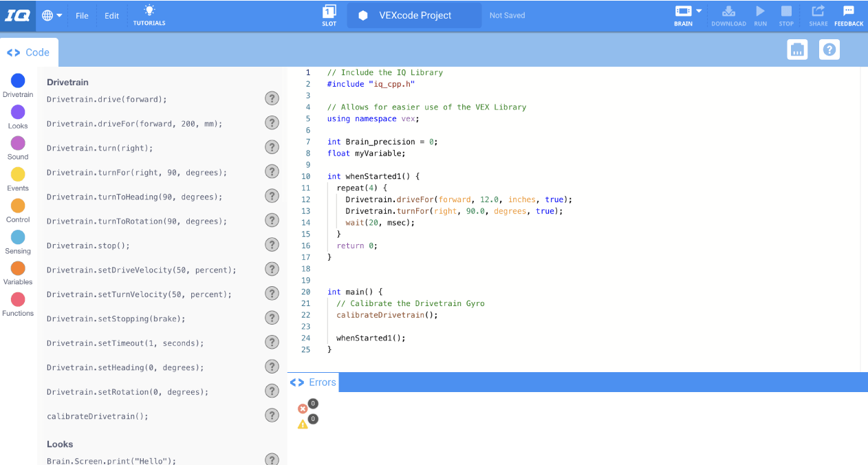Screen dimensions: 868x465
Task: Click the yellow warning count icon
Action: [303, 424]
